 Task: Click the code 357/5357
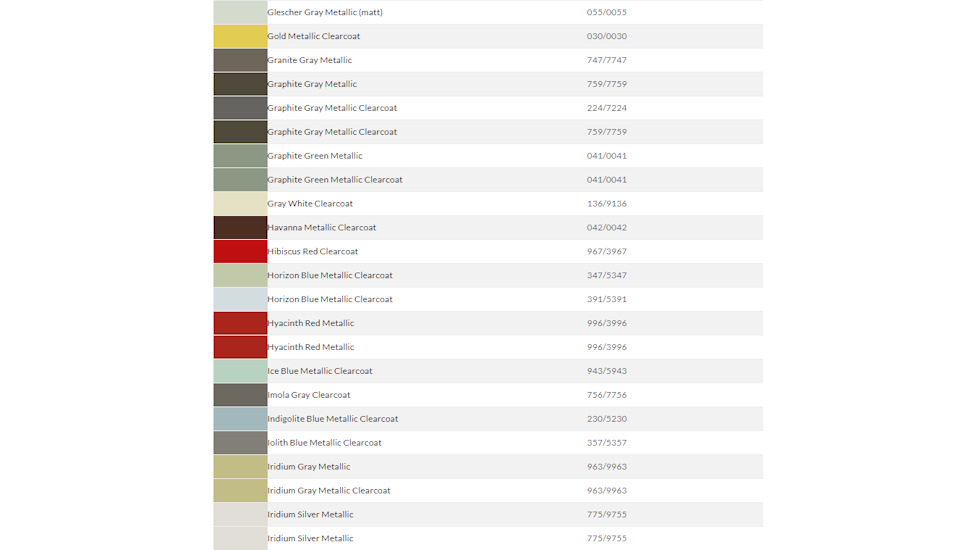pos(607,442)
